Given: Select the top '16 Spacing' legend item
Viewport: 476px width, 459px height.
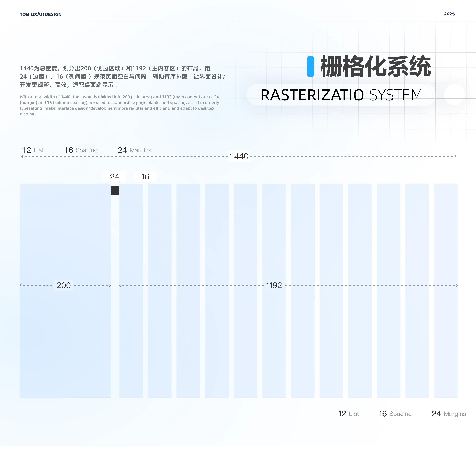Looking at the screenshot, I should point(81,150).
